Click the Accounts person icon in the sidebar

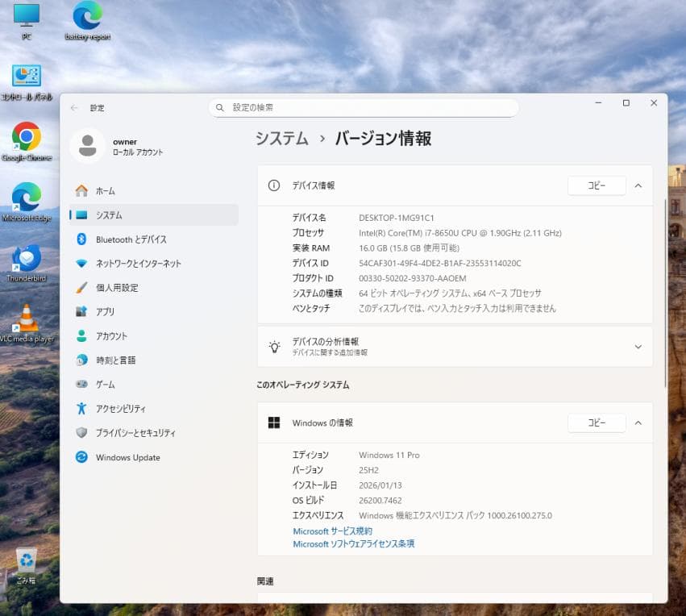pyautogui.click(x=81, y=335)
